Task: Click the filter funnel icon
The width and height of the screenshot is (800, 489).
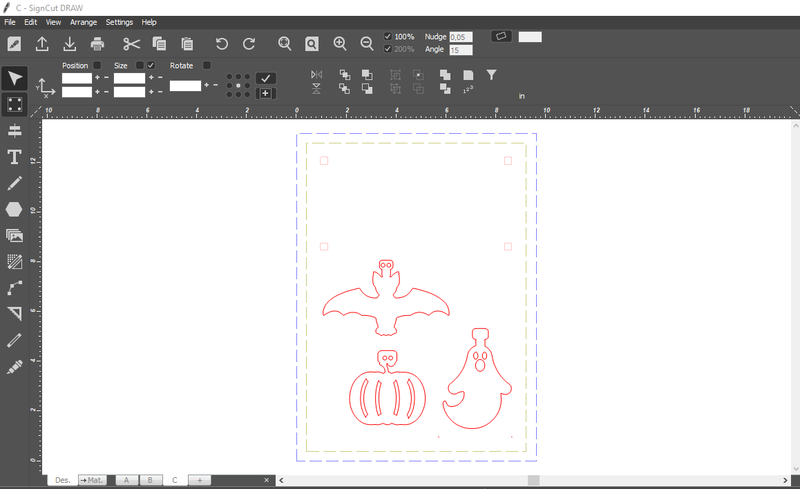Action: click(491, 75)
